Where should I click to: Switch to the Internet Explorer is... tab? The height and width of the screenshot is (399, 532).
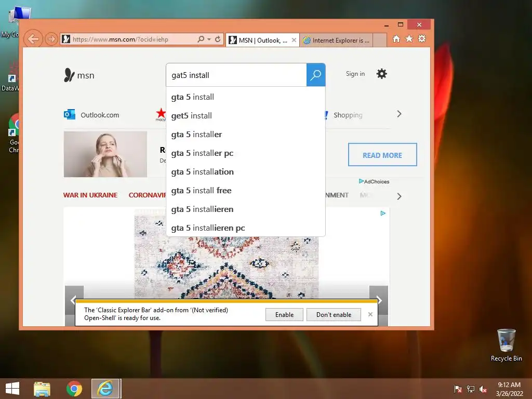(x=336, y=40)
